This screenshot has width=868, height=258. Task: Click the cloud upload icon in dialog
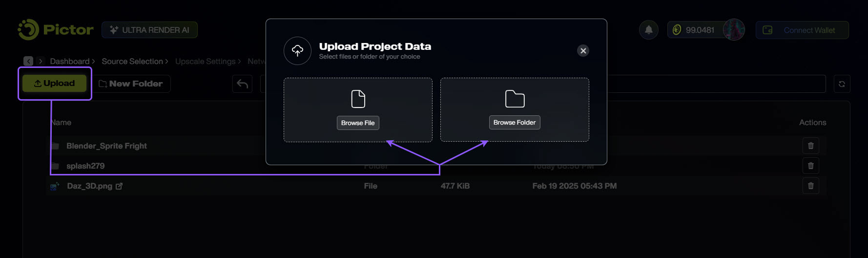click(297, 51)
